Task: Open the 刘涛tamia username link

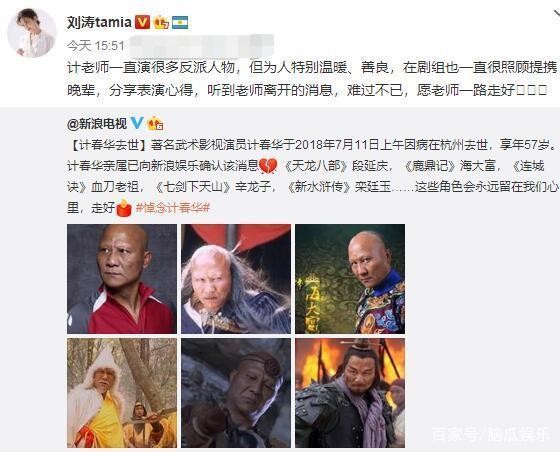Action: click(99, 22)
